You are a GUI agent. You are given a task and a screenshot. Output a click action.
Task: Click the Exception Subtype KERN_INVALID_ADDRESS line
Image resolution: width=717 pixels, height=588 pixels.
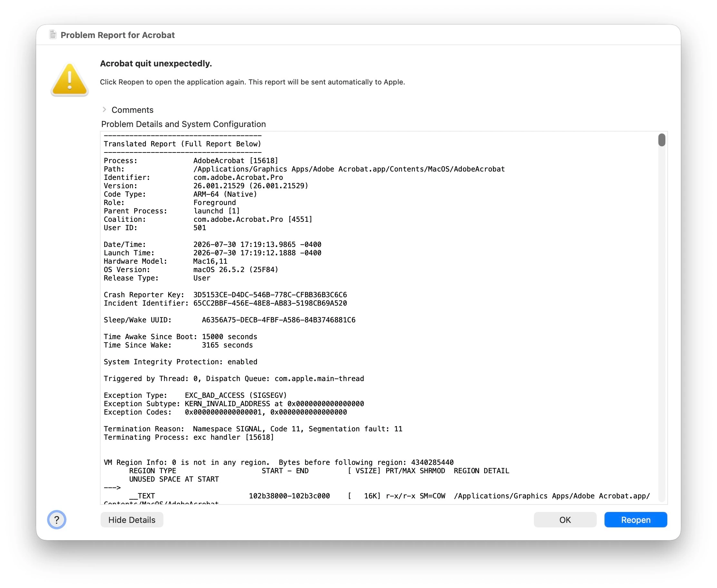(234, 404)
